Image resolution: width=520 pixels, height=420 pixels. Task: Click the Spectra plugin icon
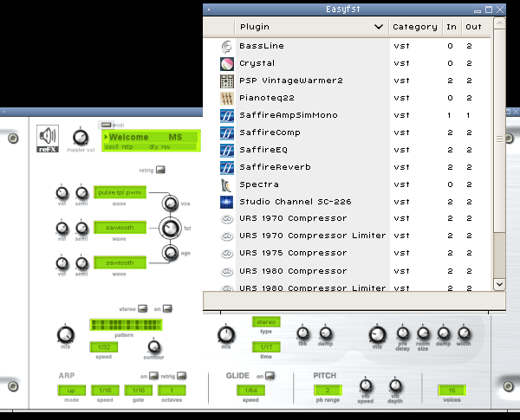point(227,185)
